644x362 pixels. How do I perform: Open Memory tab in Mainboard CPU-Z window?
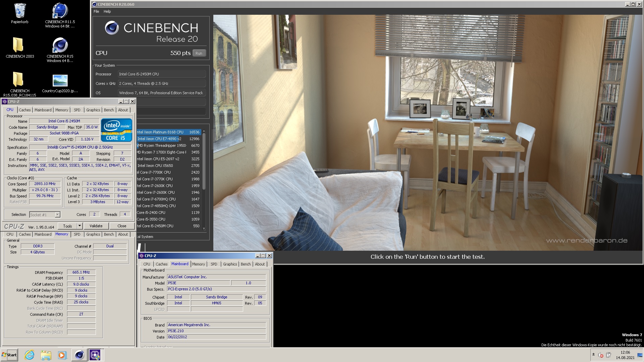(x=199, y=264)
